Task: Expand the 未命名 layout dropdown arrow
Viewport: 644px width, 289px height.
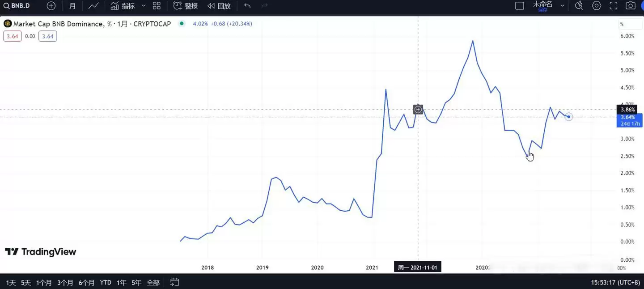Action: coord(562,6)
